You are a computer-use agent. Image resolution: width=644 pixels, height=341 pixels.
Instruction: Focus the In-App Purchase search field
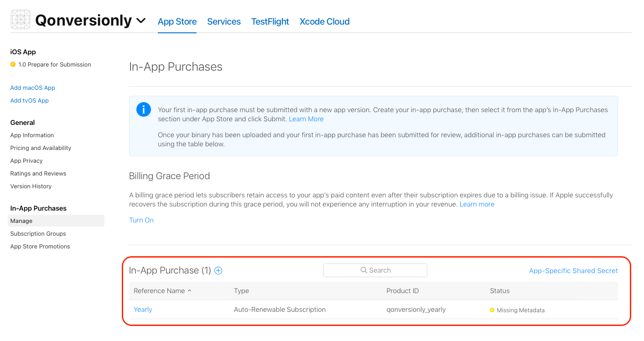tap(375, 270)
